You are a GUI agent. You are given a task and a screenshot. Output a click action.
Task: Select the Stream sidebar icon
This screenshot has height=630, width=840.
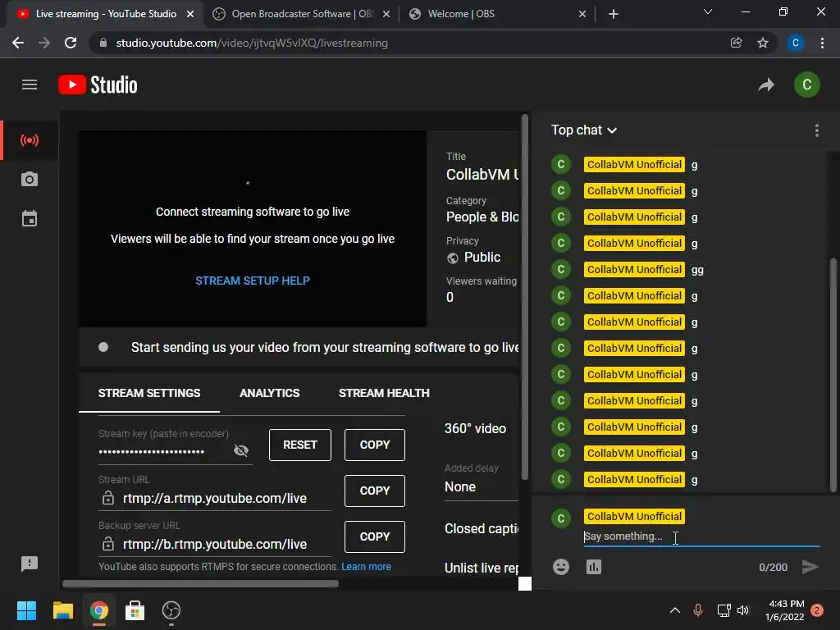(x=30, y=140)
